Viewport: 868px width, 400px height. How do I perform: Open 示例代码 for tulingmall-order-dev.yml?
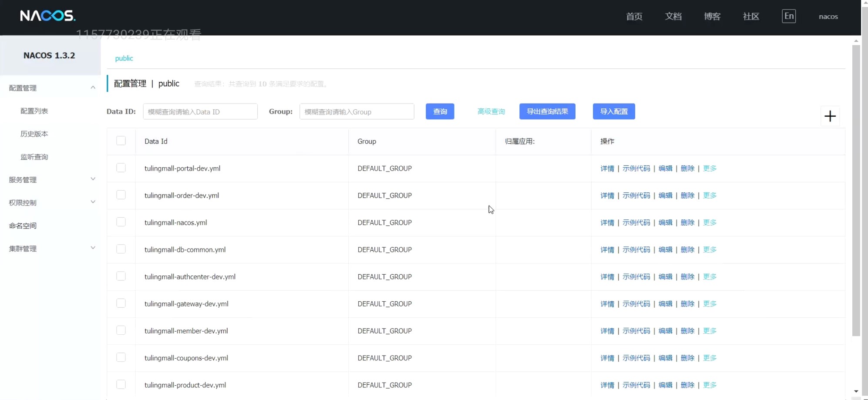tap(636, 195)
